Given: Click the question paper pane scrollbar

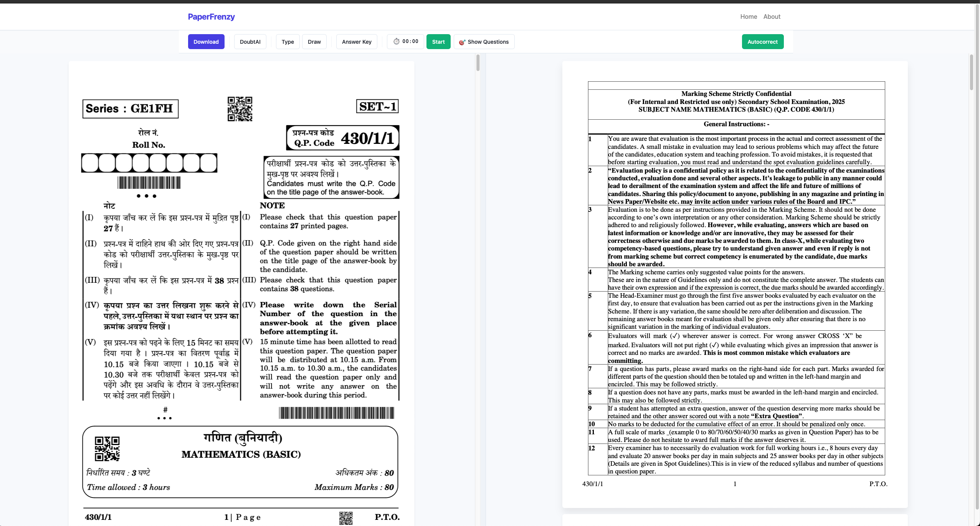Looking at the screenshot, I should pyautogui.click(x=478, y=63).
